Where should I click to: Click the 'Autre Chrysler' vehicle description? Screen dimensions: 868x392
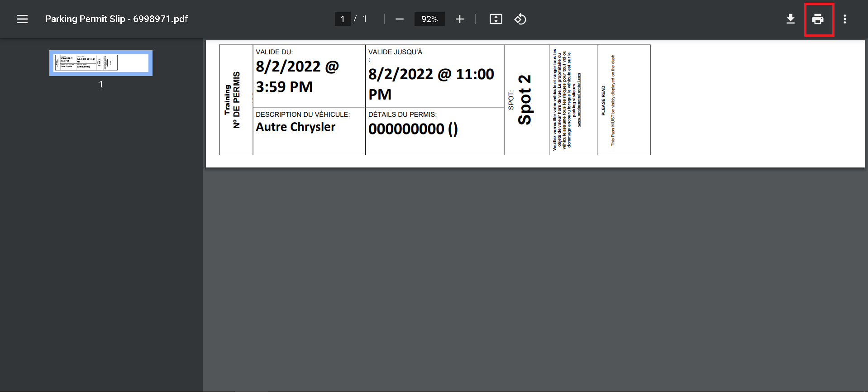point(296,127)
